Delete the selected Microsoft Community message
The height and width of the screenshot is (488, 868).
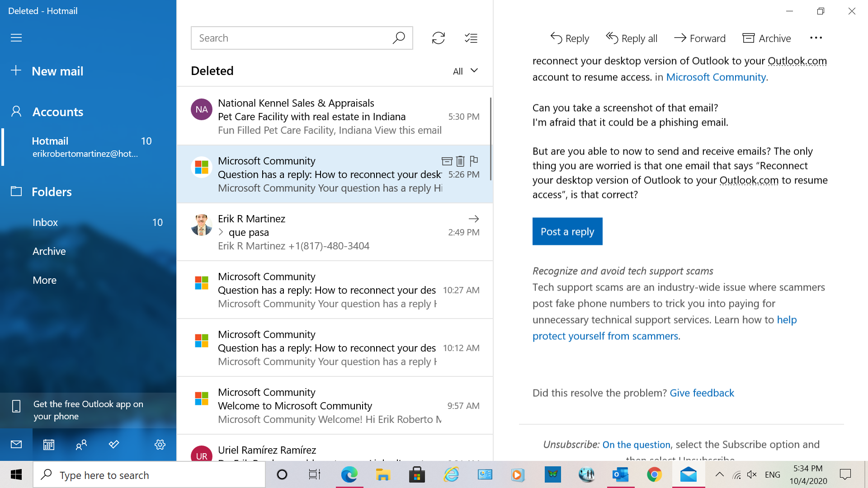[460, 161]
